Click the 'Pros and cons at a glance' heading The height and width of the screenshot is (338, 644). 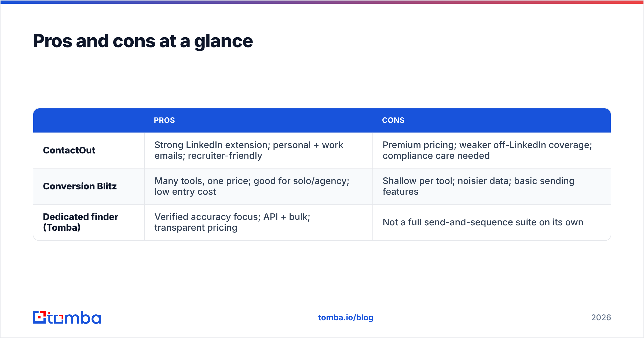[x=143, y=41]
